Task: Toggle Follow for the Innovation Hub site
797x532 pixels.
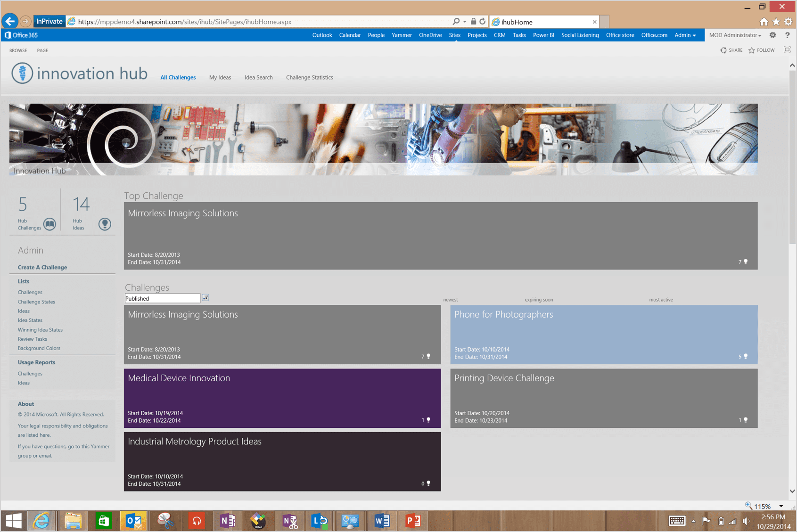Action: [761, 50]
